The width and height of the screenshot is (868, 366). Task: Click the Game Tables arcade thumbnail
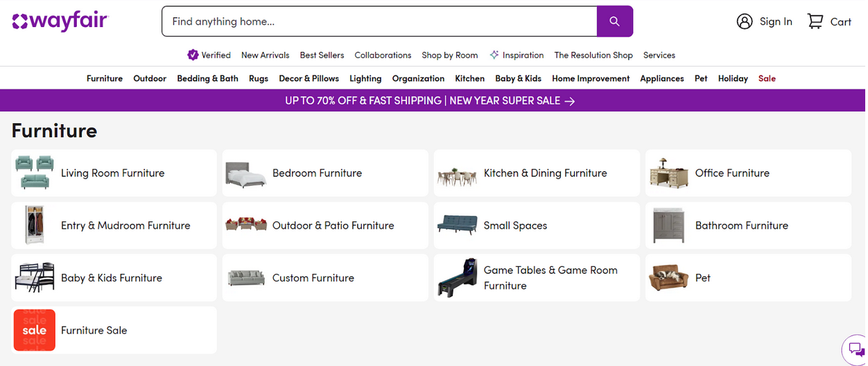pos(458,277)
